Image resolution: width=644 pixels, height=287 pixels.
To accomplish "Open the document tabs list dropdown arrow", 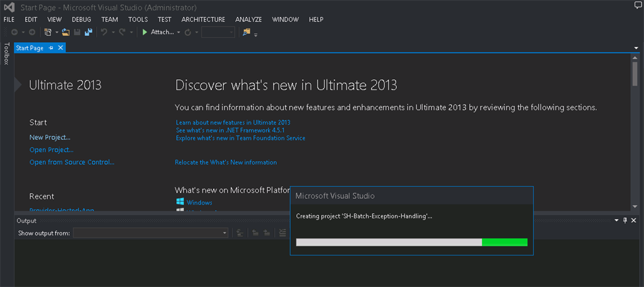I will pos(636,48).
